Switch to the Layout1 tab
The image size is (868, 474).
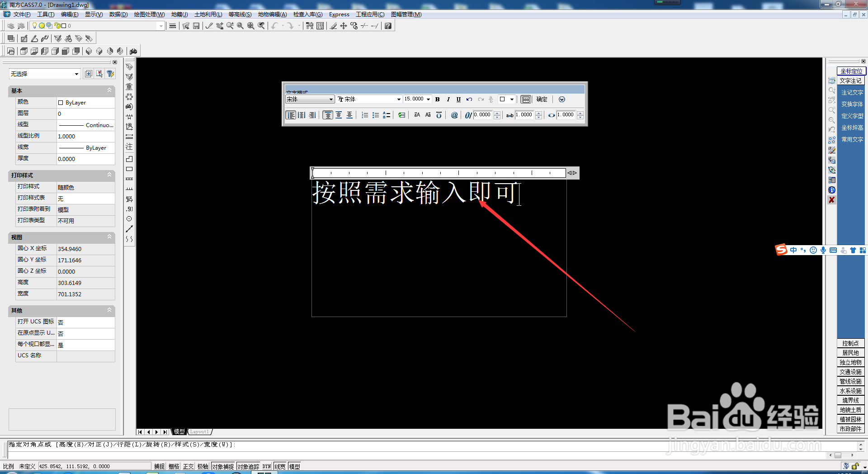click(x=199, y=432)
